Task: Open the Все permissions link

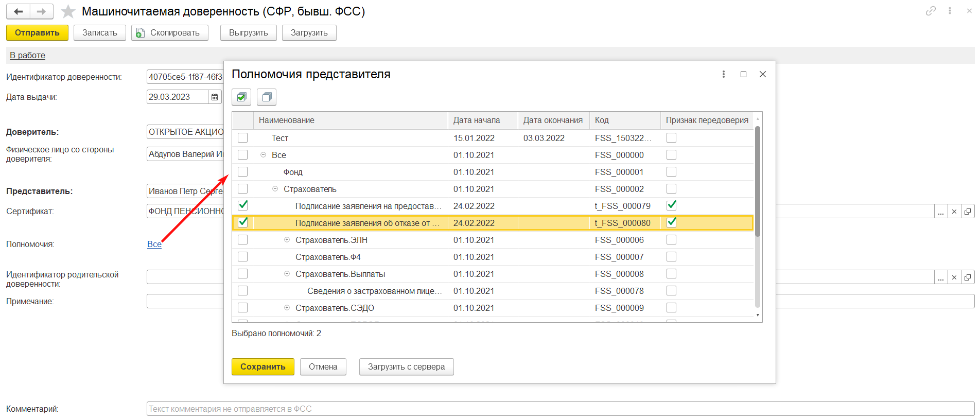Action: pos(154,244)
